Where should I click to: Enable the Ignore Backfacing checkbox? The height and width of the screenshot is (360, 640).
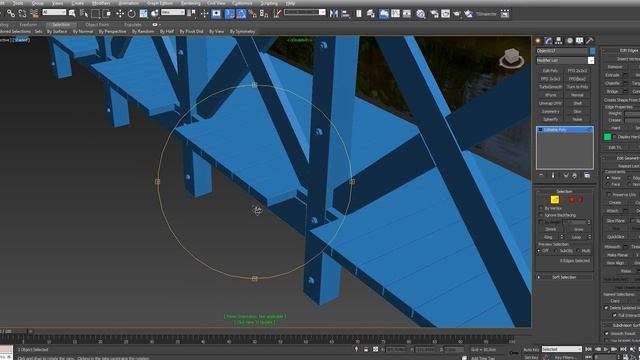click(541, 215)
